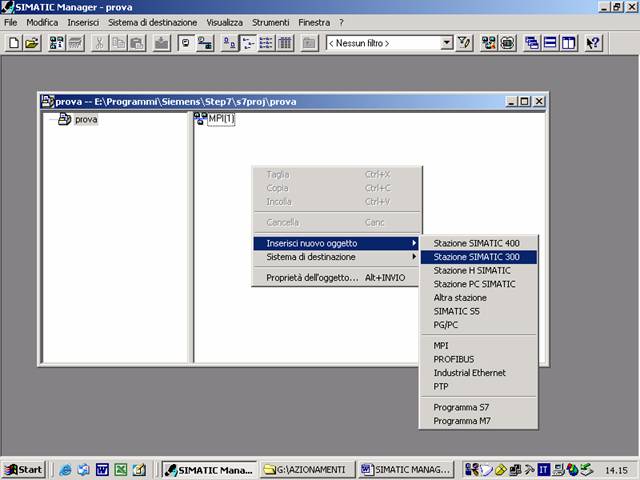Choose PROFIBUS from the submenu
This screenshot has width=640, height=480.
click(453, 359)
